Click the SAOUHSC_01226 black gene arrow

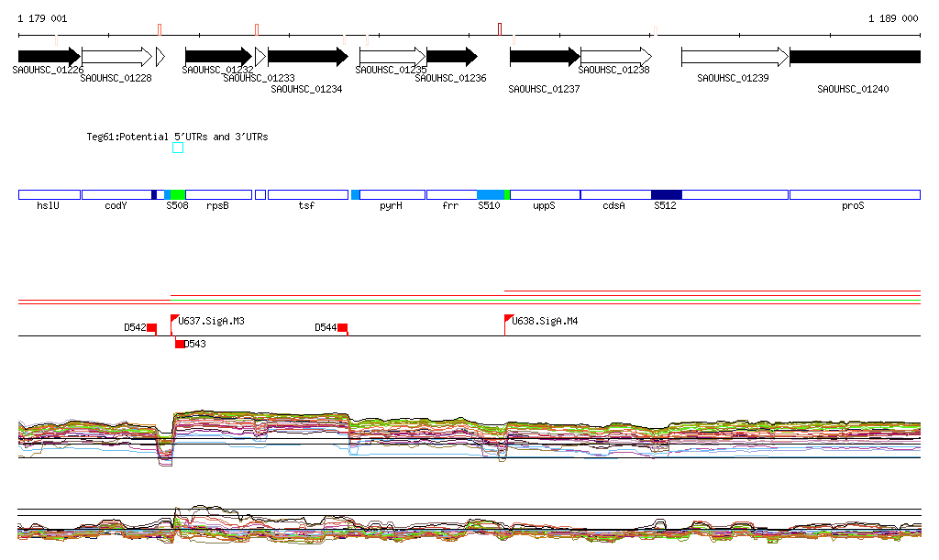tap(49, 56)
